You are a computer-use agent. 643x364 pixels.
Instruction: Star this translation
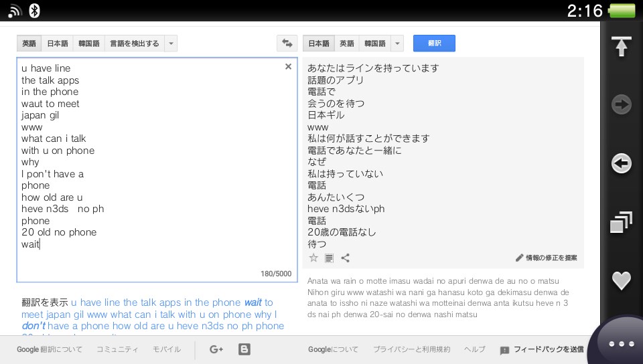313,258
